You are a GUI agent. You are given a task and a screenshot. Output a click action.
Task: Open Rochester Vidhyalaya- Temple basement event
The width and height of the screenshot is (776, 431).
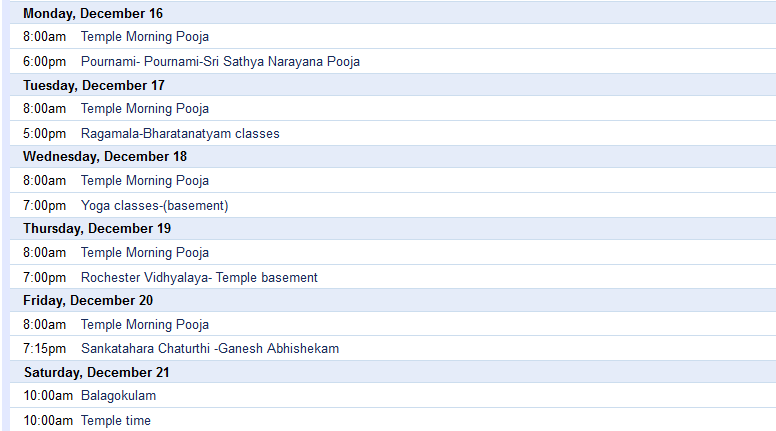click(x=199, y=278)
